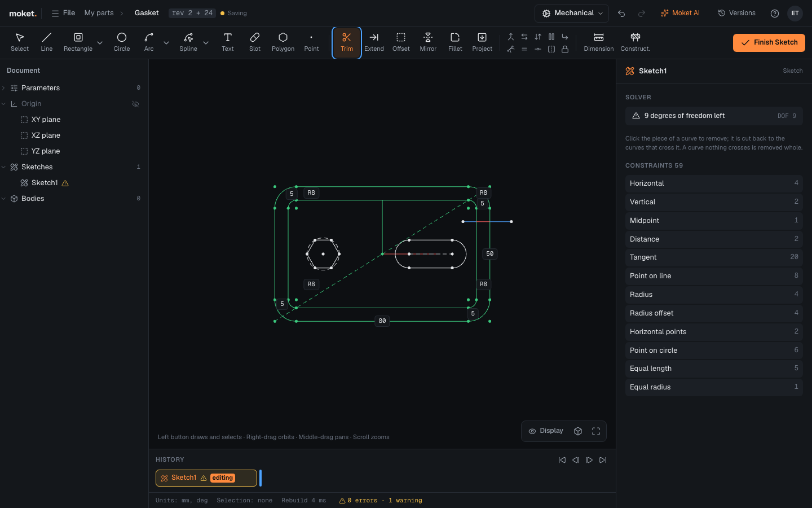Click the Project tool

tap(482, 42)
